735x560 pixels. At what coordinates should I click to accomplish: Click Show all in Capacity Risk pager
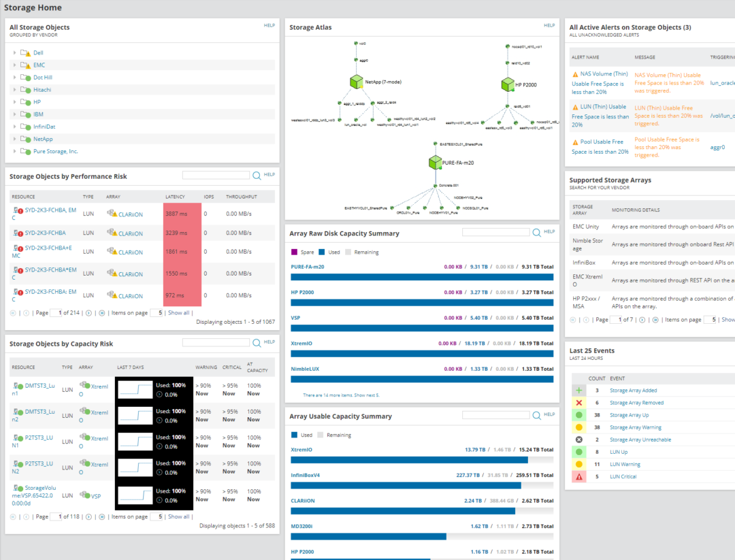[x=178, y=517]
